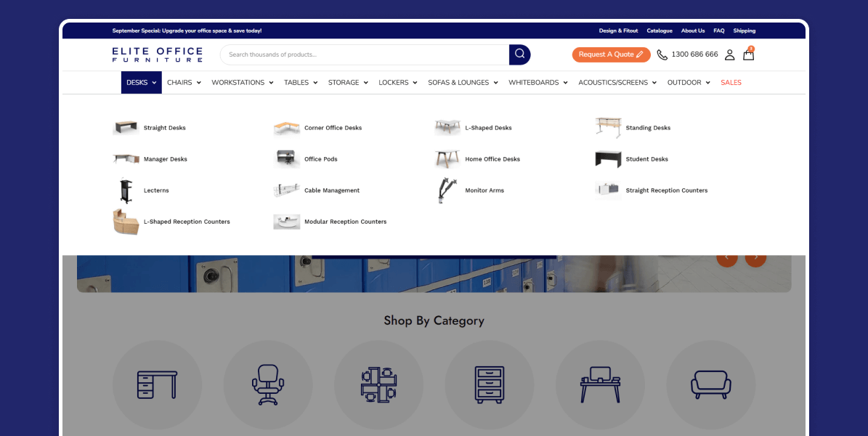Click the Elite Office Furniture logo
Viewport: 868px width, 436px height.
[157, 54]
